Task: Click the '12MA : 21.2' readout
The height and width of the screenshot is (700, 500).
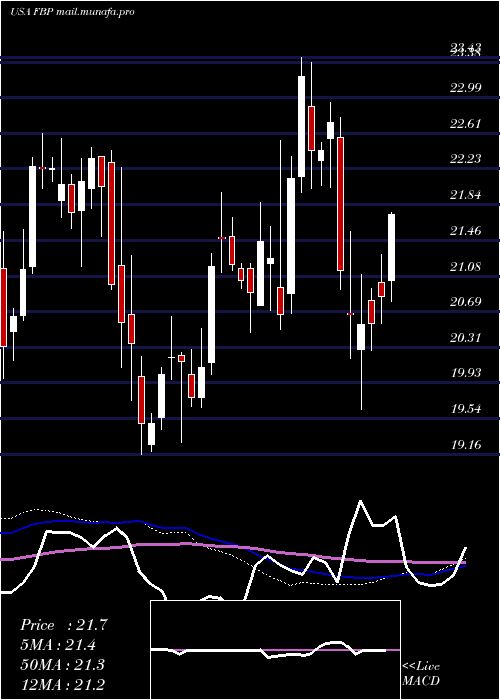Action: [x=62, y=684]
